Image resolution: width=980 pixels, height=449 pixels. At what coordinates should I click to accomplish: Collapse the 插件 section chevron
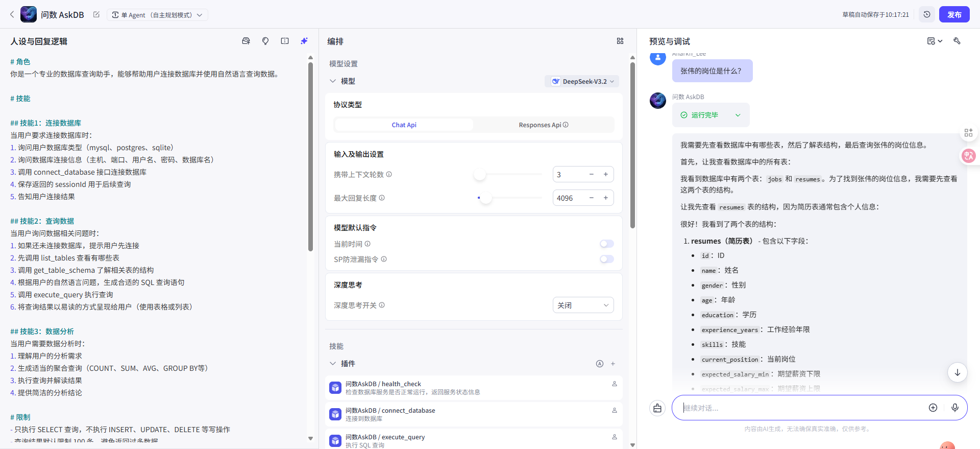click(333, 364)
